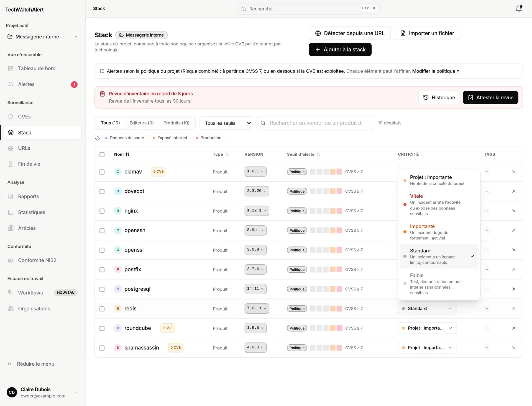Screen dimensions: 532x406
Task: Sort by Type column arrows
Action: pos(227,154)
